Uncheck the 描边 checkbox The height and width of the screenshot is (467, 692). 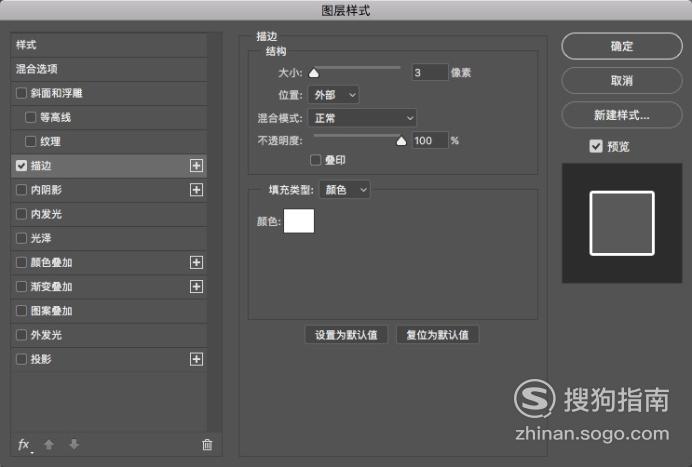tap(21, 166)
